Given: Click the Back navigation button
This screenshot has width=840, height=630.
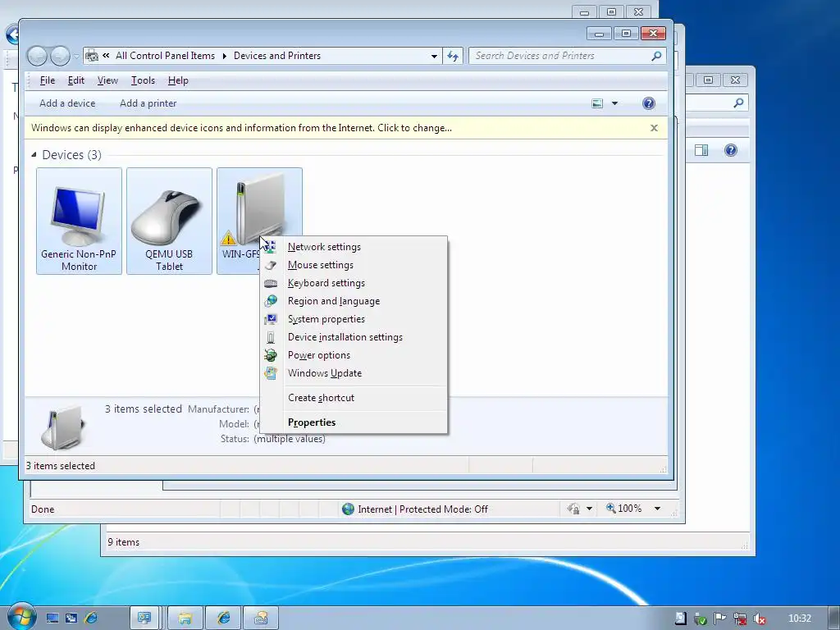Looking at the screenshot, I should [38, 56].
